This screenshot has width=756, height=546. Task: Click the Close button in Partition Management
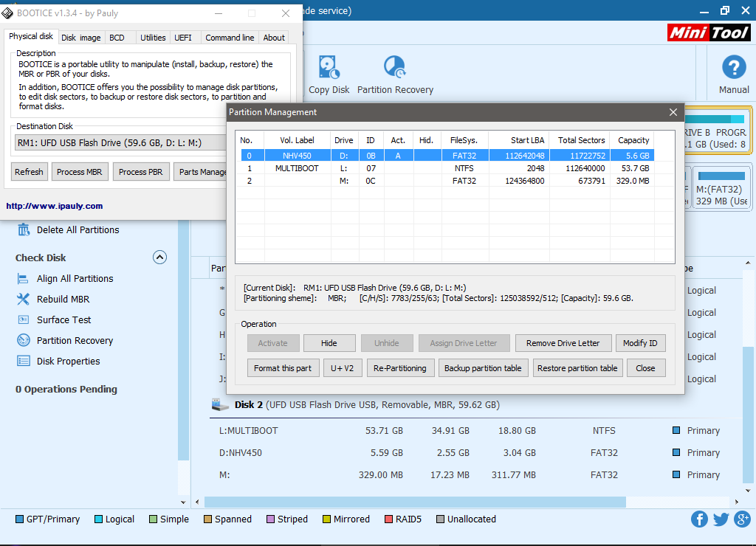(645, 368)
